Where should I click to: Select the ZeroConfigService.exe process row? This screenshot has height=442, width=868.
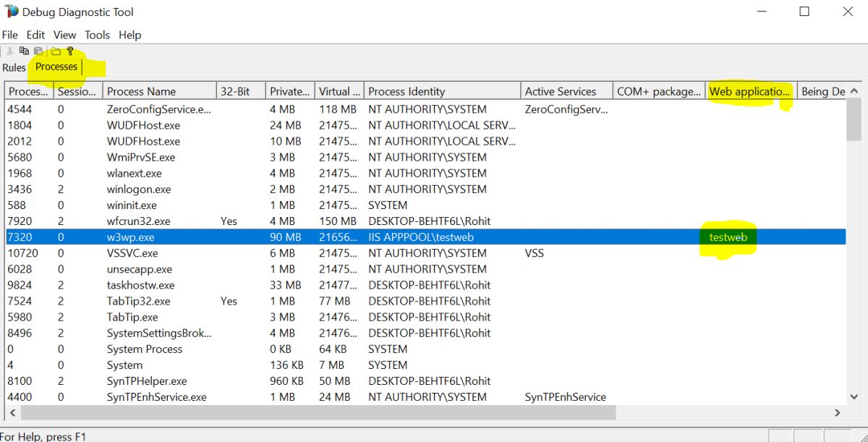coord(425,109)
